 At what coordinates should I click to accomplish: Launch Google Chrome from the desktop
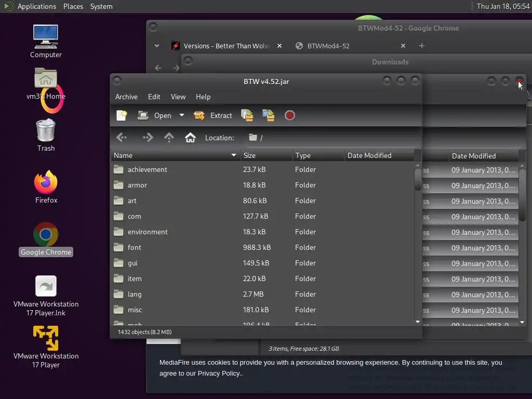coord(46,239)
